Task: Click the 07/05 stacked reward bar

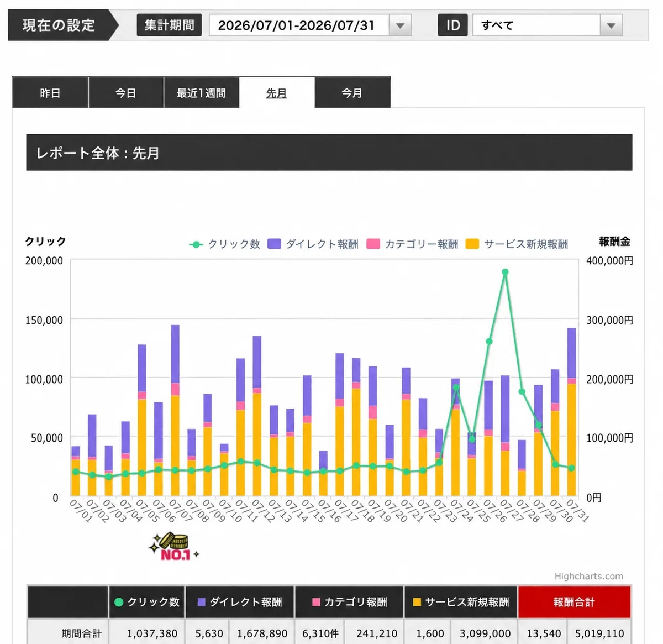Action: coord(142,420)
